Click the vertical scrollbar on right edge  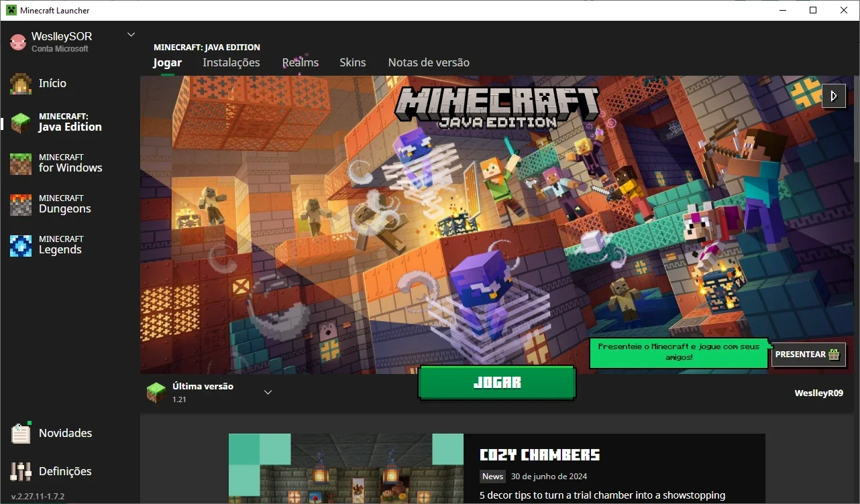(x=856, y=119)
